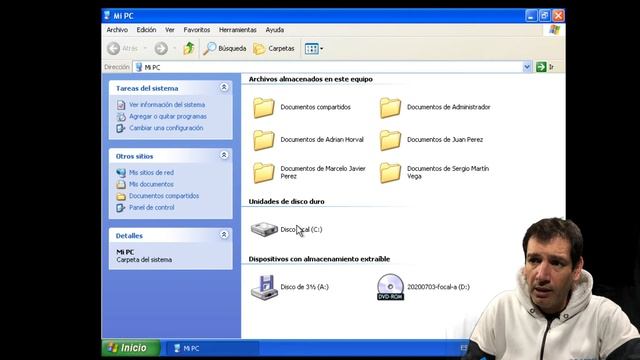Click Ver información del sistema link
The width and height of the screenshot is (640, 360).
[167, 105]
